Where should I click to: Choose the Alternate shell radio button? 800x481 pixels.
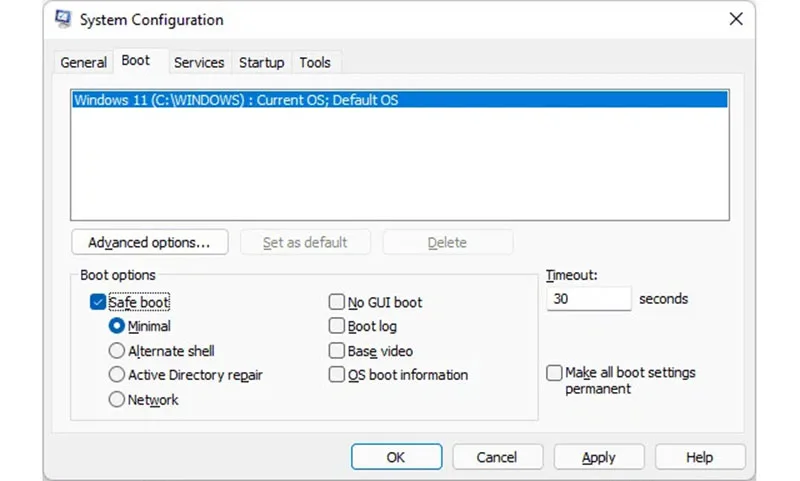click(117, 350)
